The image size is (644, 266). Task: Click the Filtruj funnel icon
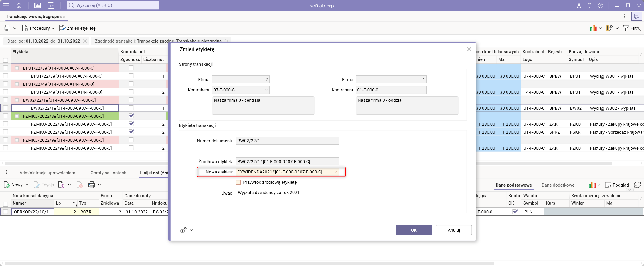tap(626, 28)
